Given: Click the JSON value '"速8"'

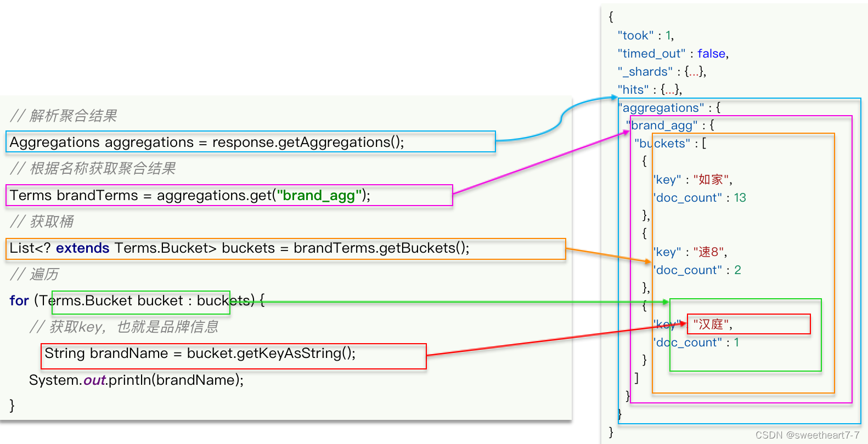Looking at the screenshot, I should coord(709,252).
